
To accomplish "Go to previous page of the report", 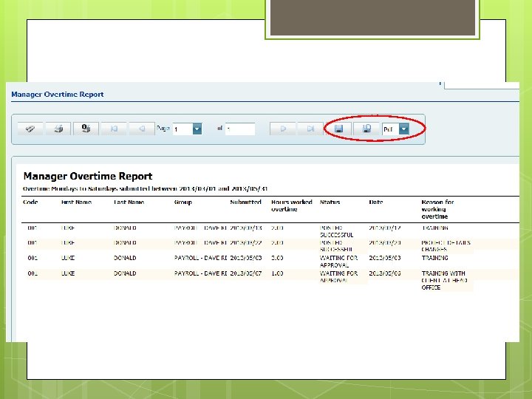I will [x=142, y=129].
